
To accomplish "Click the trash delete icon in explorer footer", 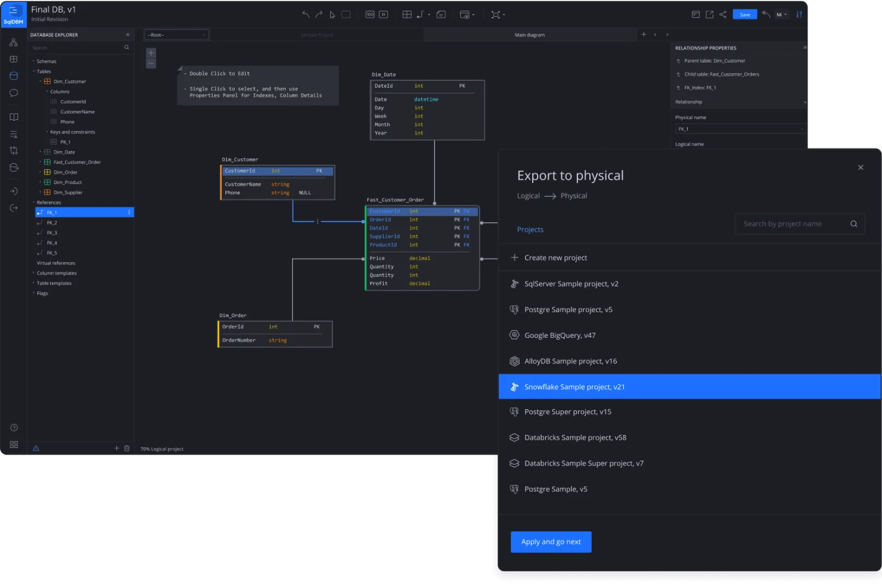I will pyautogui.click(x=127, y=448).
